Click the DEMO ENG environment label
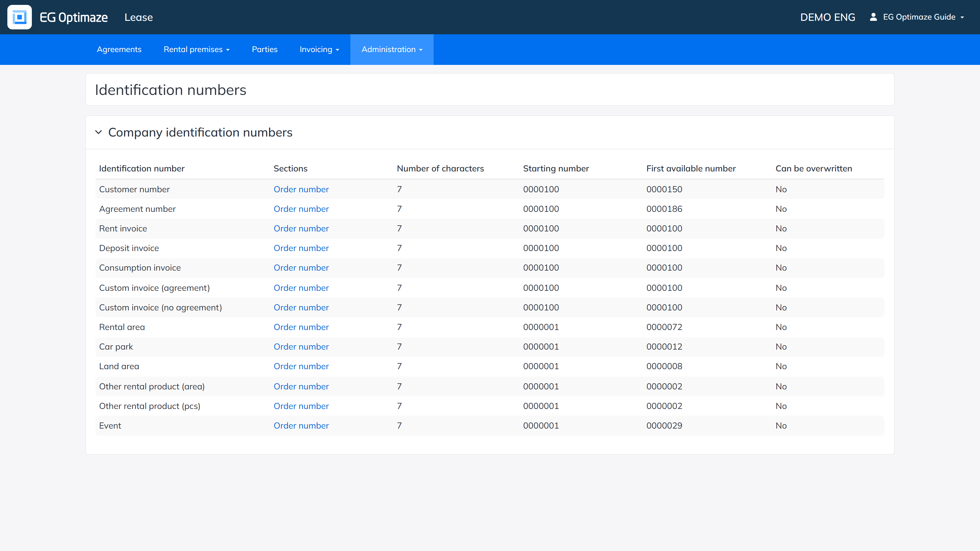The width and height of the screenshot is (980, 551). pos(828,17)
